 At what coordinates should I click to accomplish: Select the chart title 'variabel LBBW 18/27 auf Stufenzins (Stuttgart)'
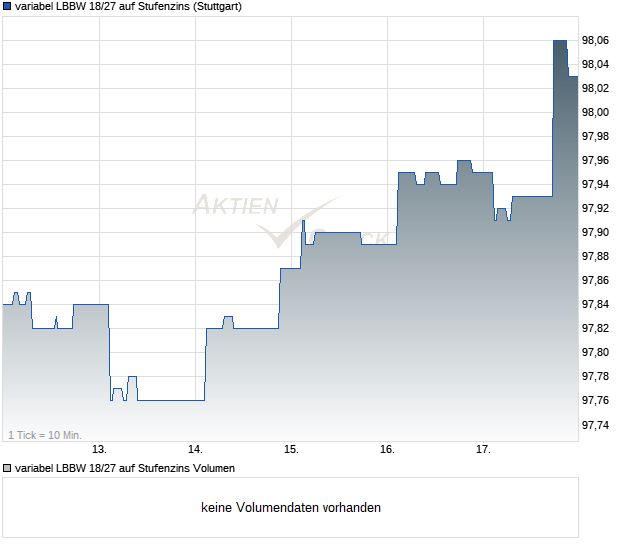[128, 7]
